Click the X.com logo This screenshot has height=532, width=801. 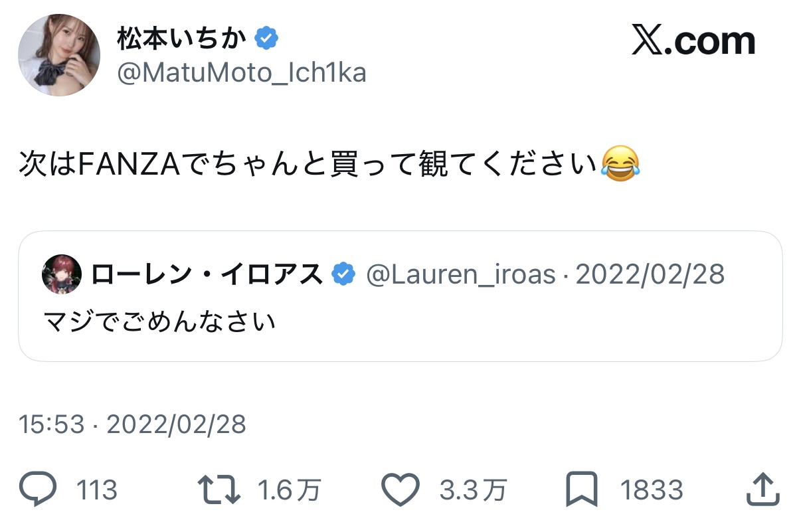(x=693, y=43)
